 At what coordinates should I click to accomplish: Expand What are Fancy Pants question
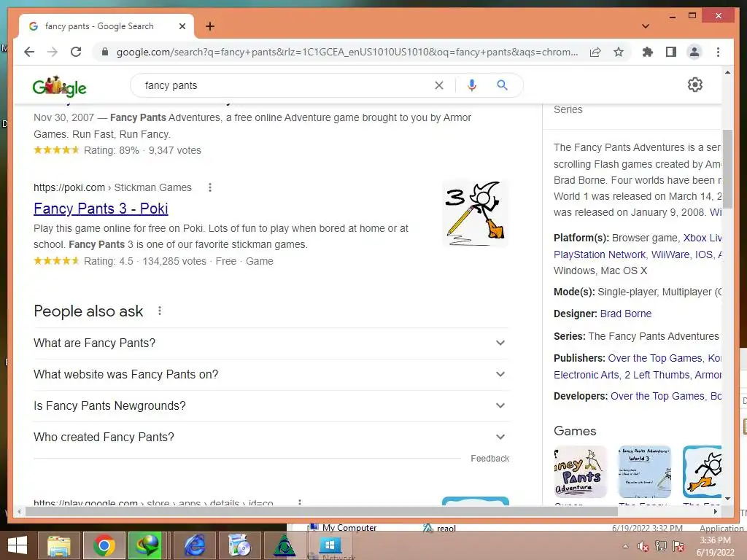(271, 343)
